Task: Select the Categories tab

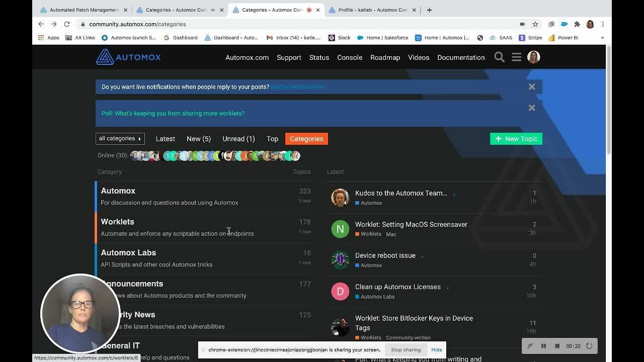Action: (x=306, y=139)
